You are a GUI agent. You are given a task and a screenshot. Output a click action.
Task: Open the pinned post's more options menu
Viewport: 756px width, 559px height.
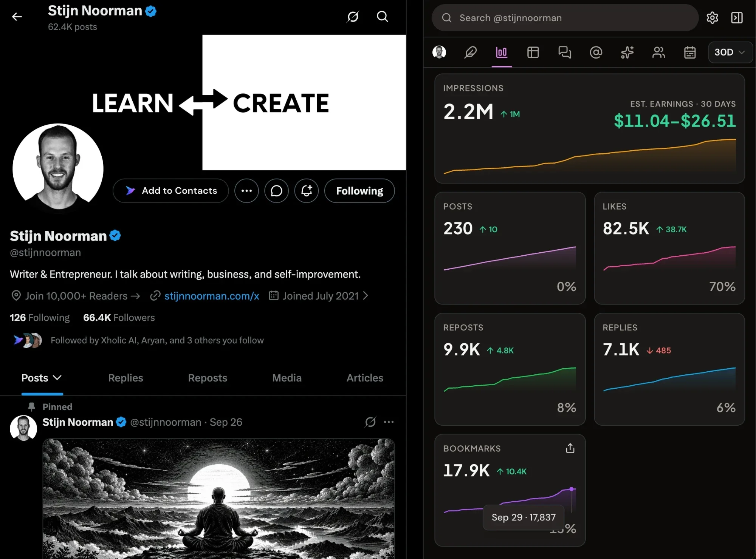click(389, 422)
